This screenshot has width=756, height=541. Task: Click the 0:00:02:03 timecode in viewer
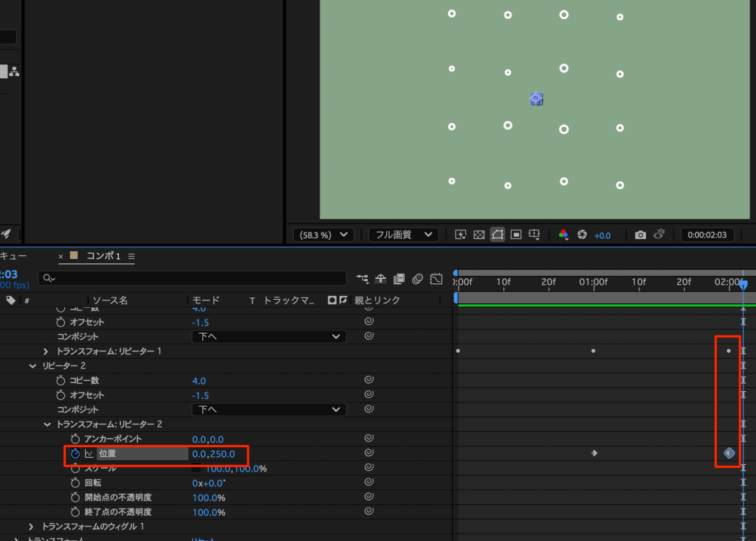point(707,235)
